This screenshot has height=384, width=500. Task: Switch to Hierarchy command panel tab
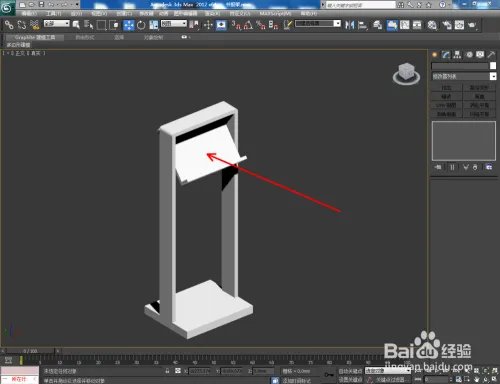pyautogui.click(x=457, y=55)
